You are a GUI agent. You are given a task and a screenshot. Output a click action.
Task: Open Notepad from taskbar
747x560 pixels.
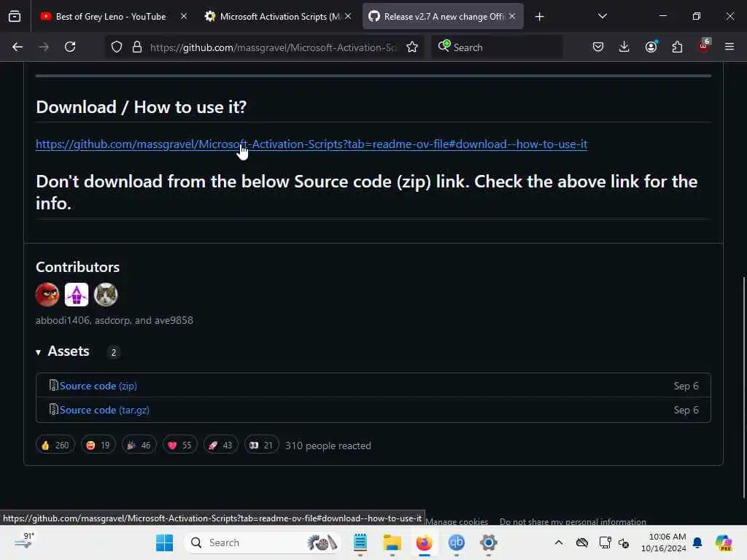click(360, 542)
